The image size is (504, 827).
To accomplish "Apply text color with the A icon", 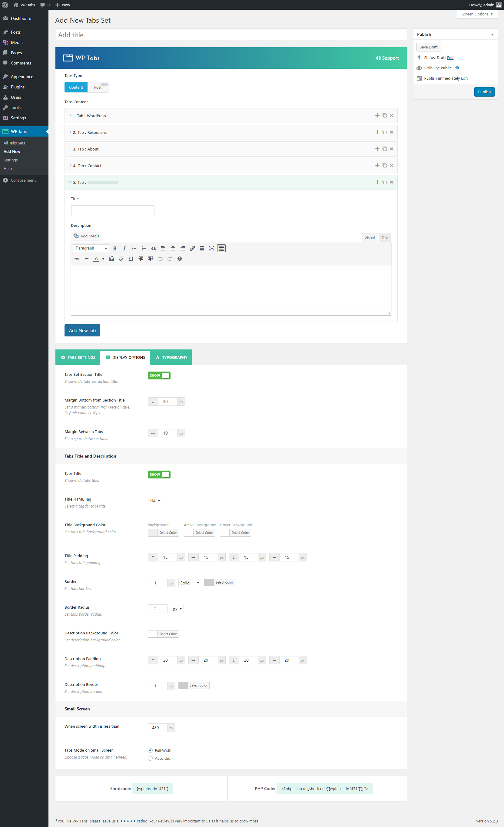I will pos(96,258).
